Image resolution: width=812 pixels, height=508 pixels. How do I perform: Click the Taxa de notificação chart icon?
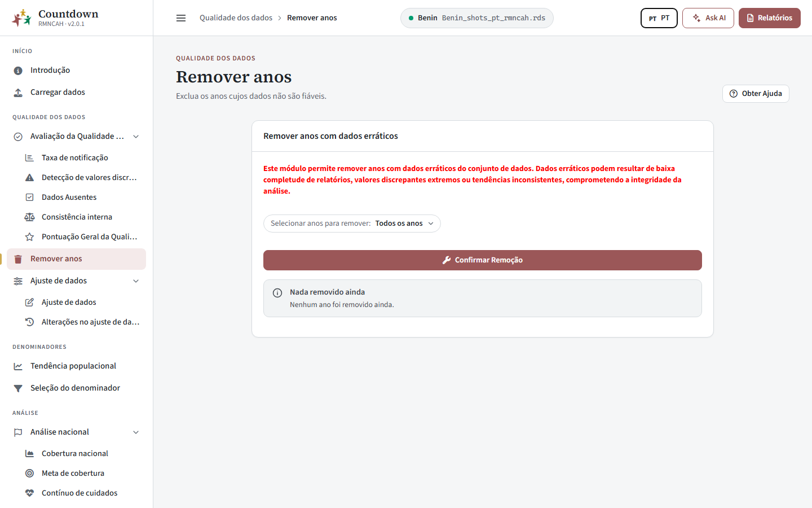pyautogui.click(x=29, y=158)
